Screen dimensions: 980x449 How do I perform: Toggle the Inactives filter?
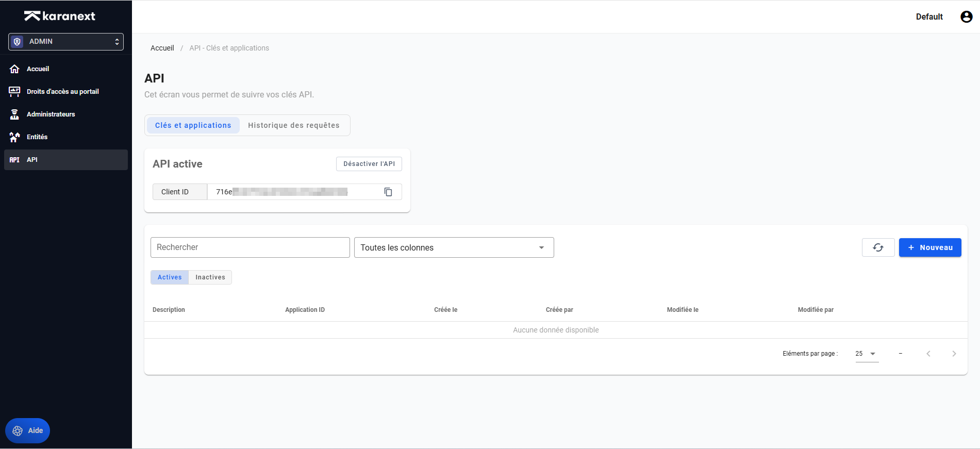click(x=210, y=277)
